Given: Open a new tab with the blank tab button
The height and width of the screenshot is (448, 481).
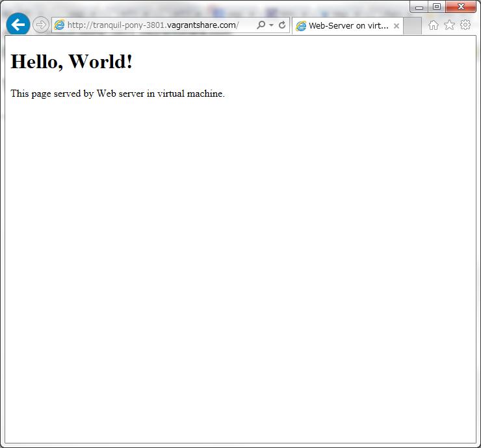Looking at the screenshot, I should tap(412, 26).
